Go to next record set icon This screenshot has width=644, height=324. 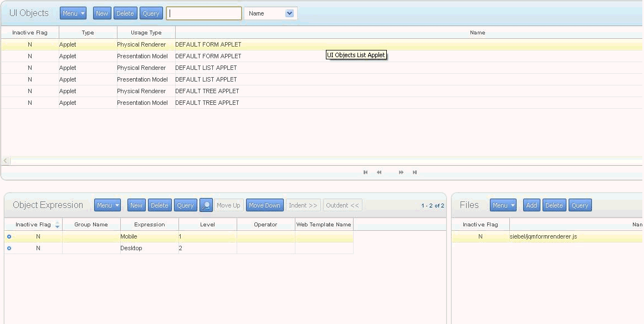click(401, 173)
